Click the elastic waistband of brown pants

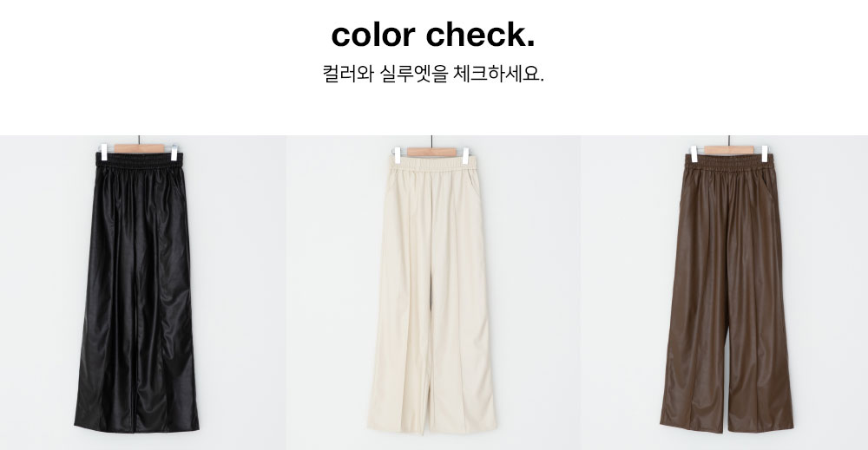[729, 161]
